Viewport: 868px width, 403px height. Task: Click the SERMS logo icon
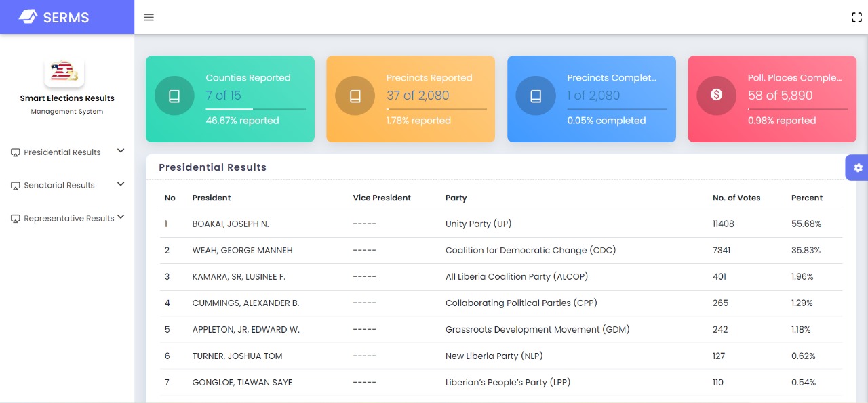pyautogui.click(x=28, y=17)
